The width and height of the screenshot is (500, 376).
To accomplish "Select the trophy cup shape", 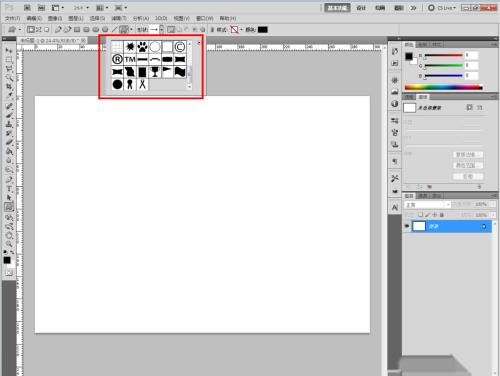I will pos(155,72).
